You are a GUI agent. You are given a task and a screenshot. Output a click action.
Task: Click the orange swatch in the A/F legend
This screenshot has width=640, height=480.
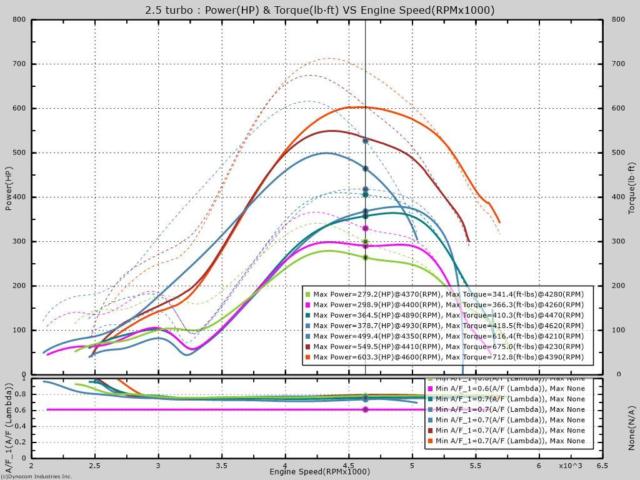429,439
